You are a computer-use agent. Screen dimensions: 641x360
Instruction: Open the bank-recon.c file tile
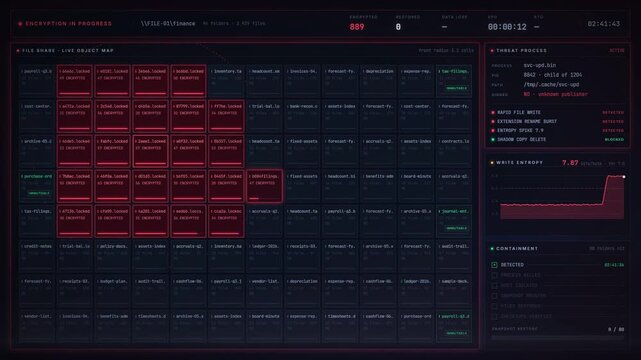[303, 116]
